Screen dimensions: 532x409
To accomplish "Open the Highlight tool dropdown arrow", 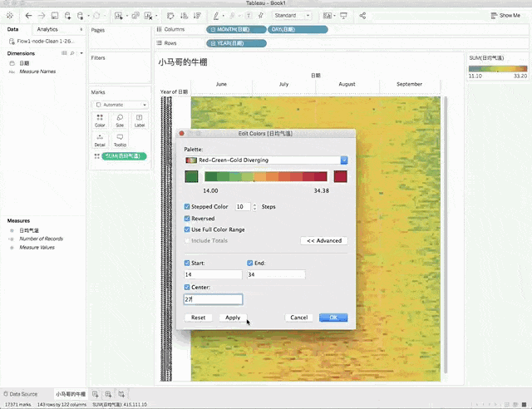I will coord(224,16).
